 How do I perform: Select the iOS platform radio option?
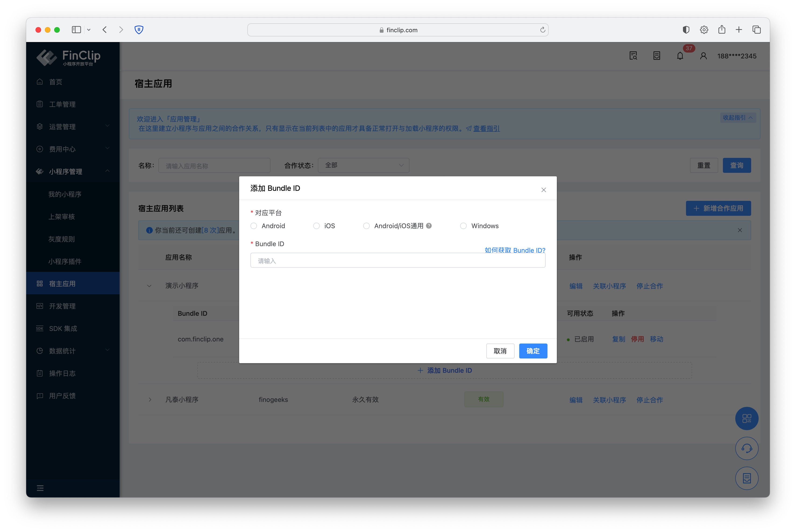point(316,226)
